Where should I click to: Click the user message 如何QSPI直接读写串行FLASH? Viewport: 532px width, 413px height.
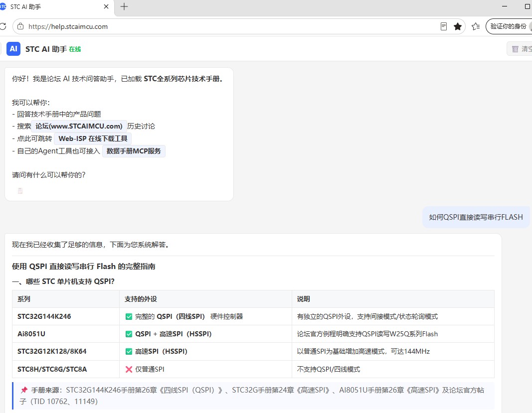point(476,217)
